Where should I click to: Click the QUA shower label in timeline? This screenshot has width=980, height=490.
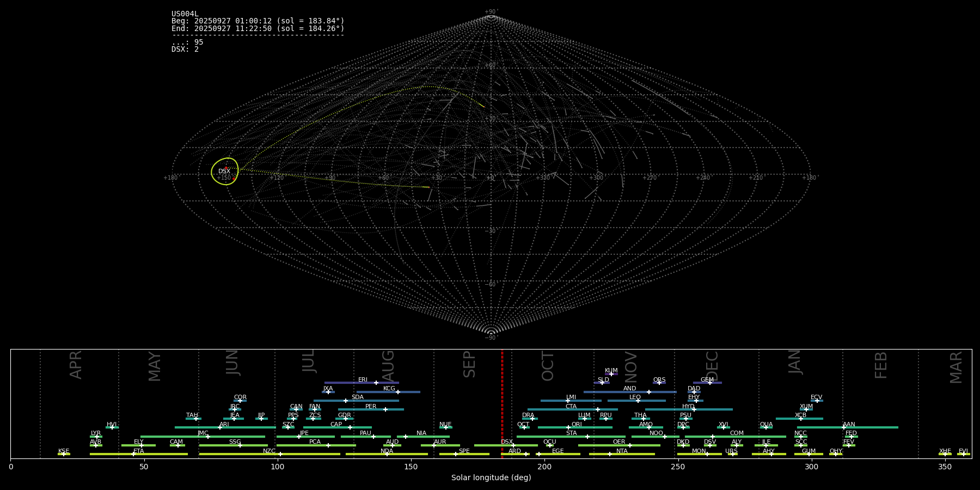click(766, 425)
